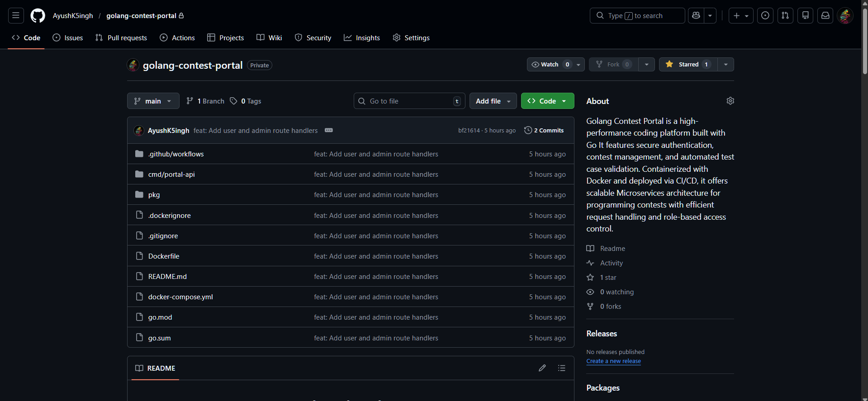Screen dimensions: 868x401
Task: Toggle the Starred button
Action: coord(685,65)
